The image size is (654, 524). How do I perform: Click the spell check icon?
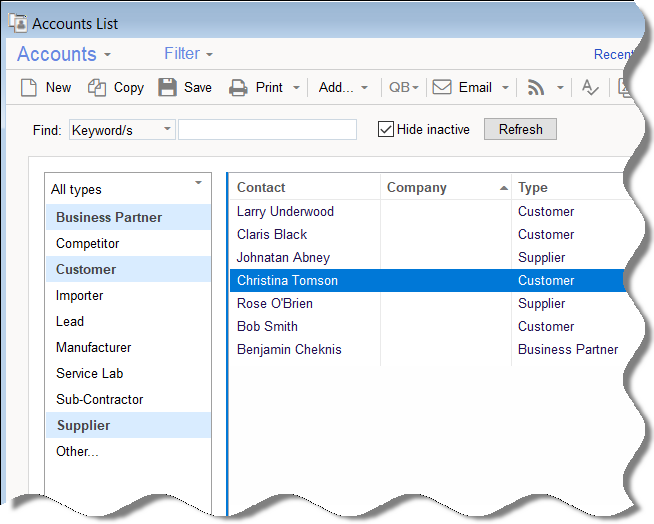pos(590,88)
